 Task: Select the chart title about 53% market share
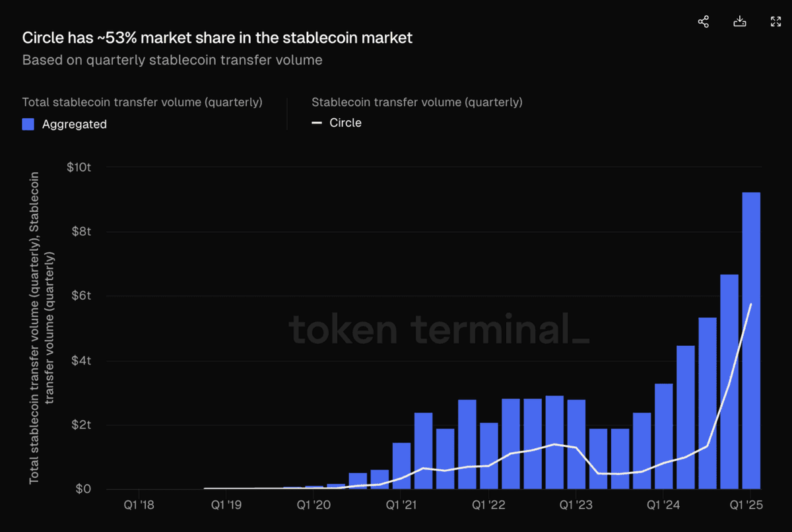(217, 38)
